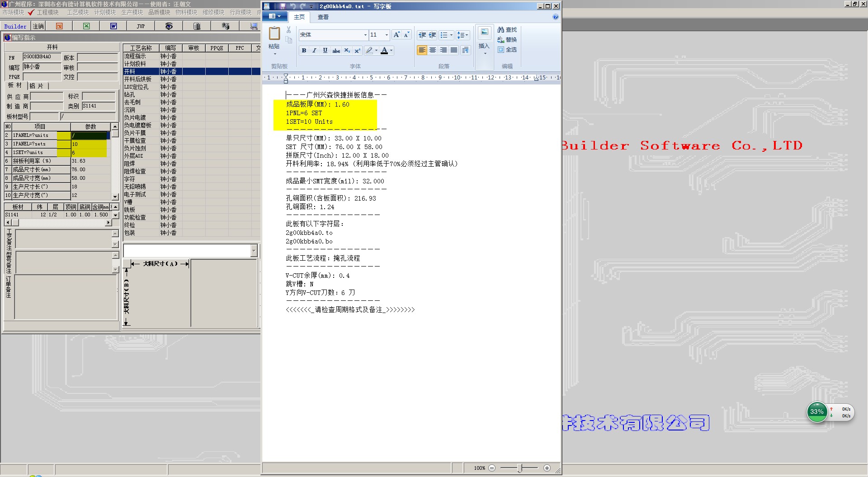Click the PN input field with 2G00KBB4A0
Viewport: 868px width, 477px height.
pyautogui.click(x=42, y=57)
